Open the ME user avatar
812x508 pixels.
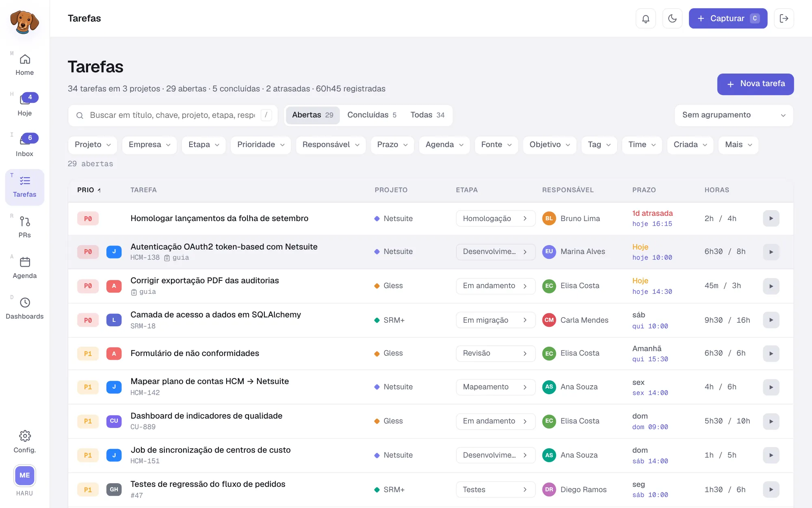pos(25,475)
